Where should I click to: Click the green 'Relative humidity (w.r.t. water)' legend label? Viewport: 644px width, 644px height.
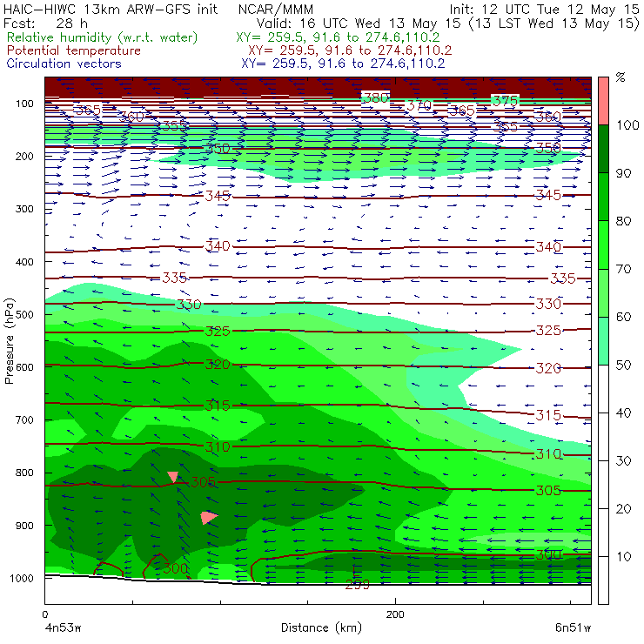coord(103,37)
